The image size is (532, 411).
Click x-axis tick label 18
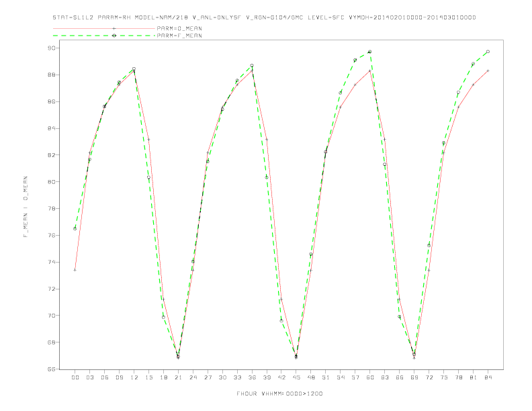point(163,377)
